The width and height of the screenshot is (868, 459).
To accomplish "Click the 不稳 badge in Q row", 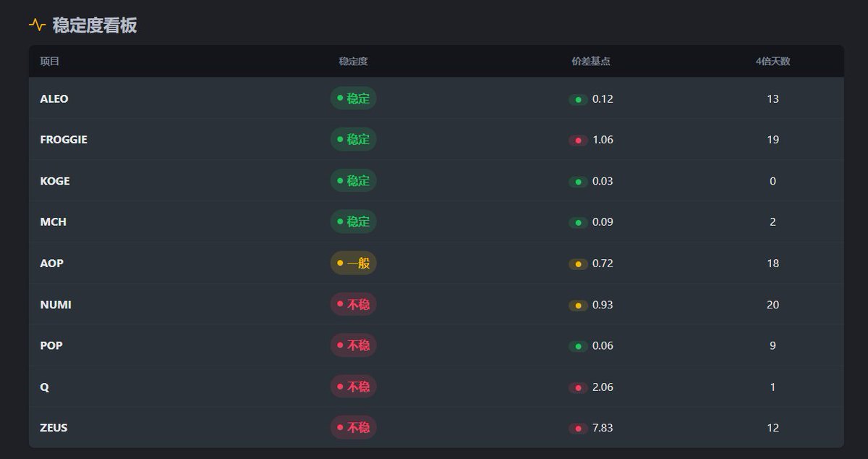I will (x=353, y=387).
